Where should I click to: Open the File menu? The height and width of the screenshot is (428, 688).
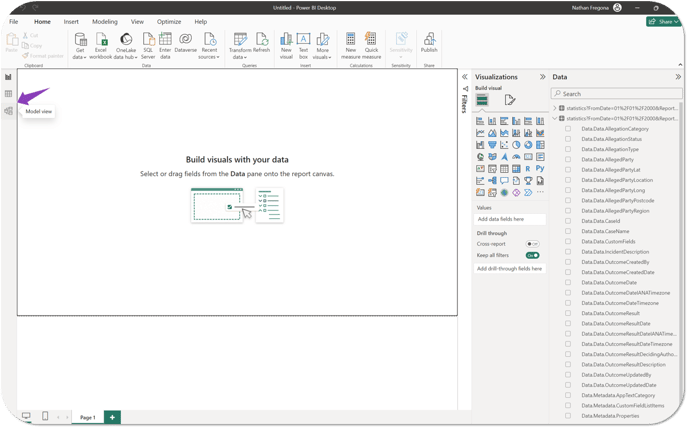pos(14,22)
